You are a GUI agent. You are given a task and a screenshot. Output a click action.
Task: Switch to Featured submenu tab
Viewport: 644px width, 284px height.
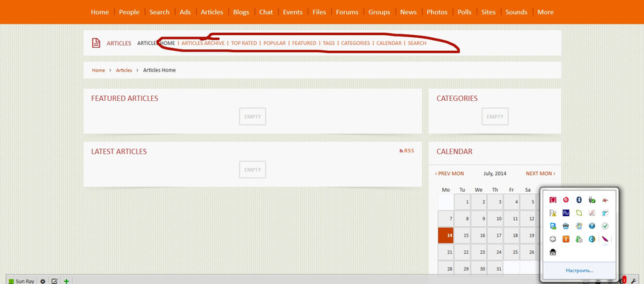304,43
